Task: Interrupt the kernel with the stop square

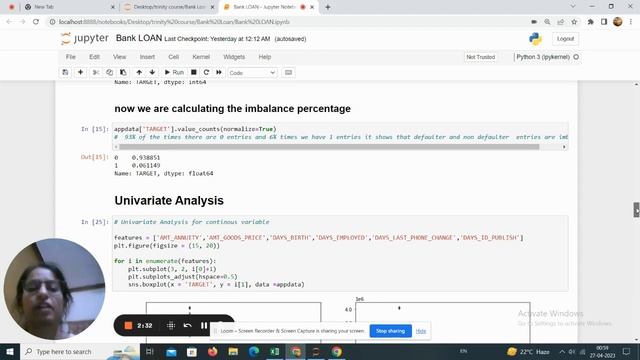Action: click(194, 72)
